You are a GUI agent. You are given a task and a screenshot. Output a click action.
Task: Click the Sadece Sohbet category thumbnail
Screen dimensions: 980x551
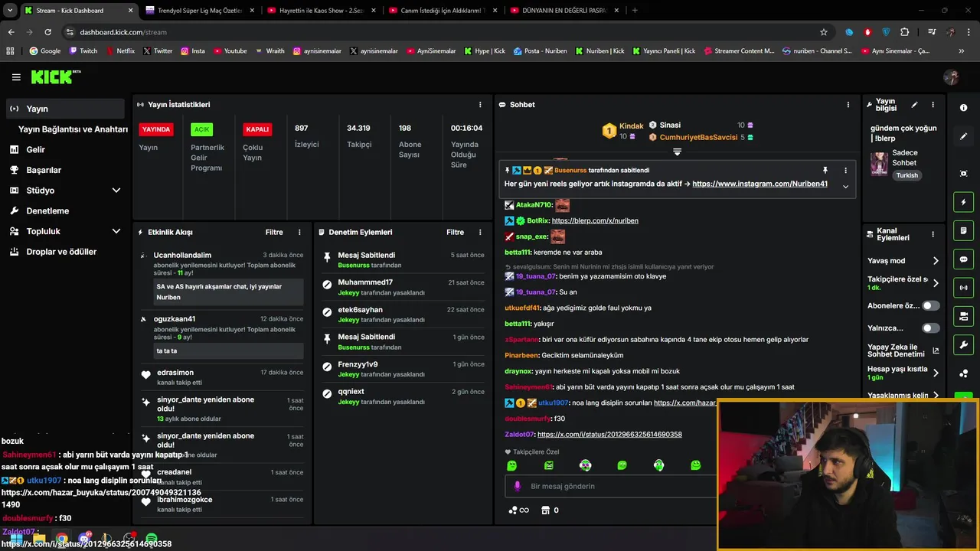coord(879,164)
